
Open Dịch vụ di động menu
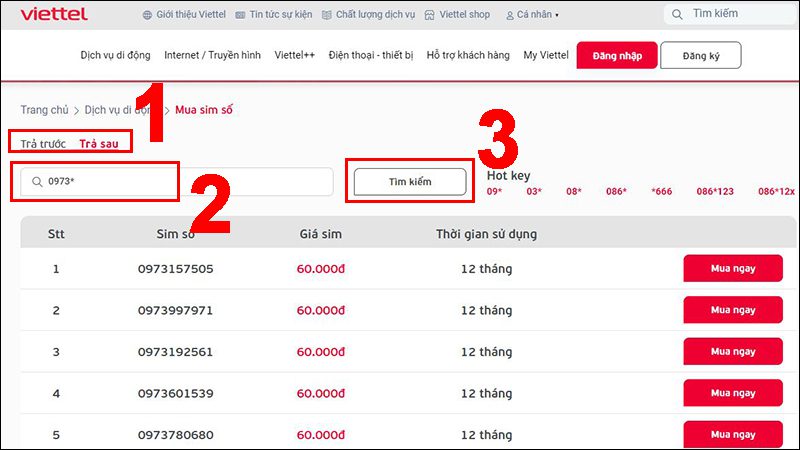(x=115, y=55)
